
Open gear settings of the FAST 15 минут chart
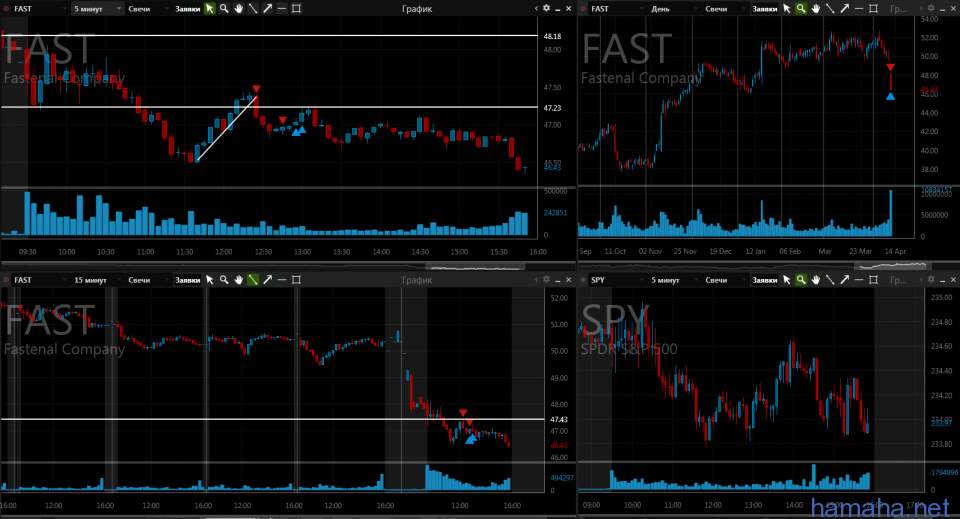547,280
